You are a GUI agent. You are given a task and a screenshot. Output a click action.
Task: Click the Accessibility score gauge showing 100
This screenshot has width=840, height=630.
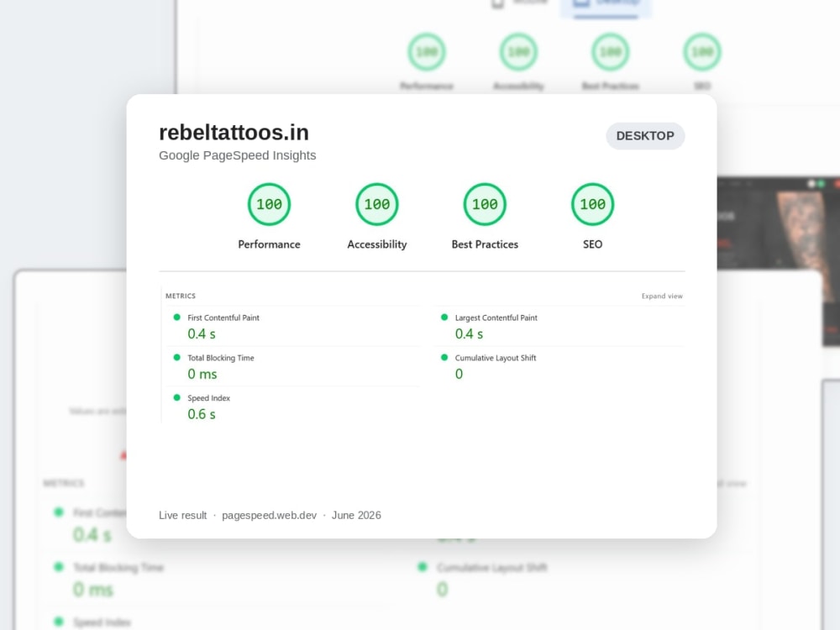click(x=377, y=204)
